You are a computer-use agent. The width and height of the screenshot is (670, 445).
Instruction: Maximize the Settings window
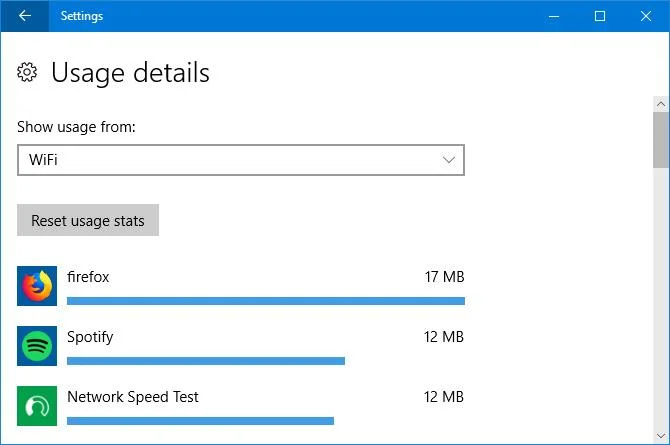click(600, 16)
